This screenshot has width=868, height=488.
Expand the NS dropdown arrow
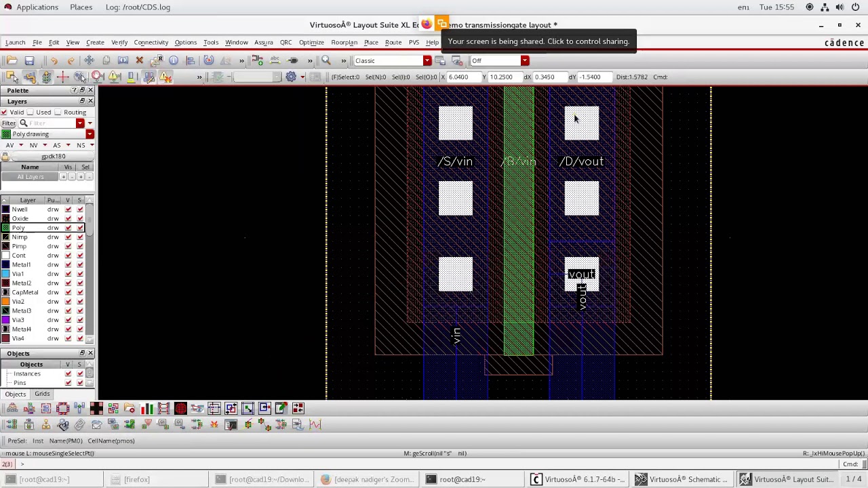[x=91, y=145]
